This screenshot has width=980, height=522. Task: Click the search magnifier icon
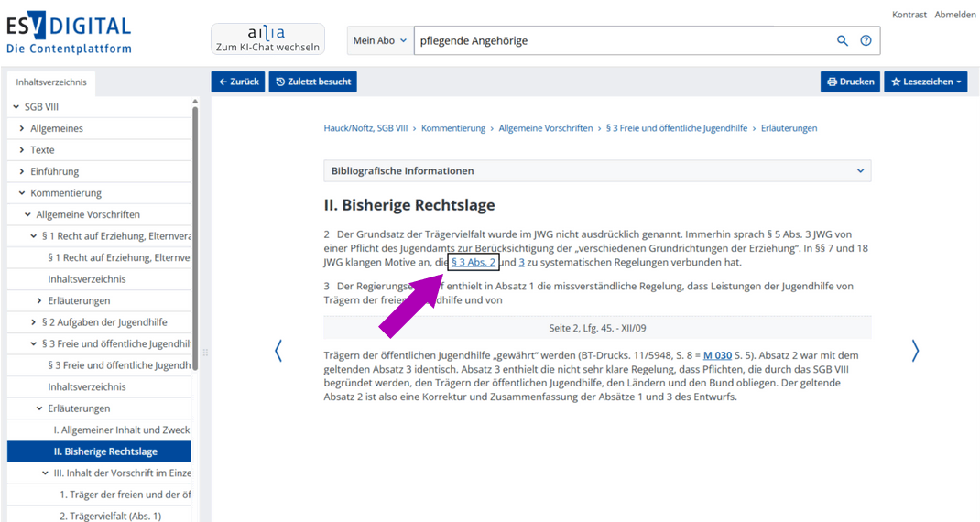[843, 40]
